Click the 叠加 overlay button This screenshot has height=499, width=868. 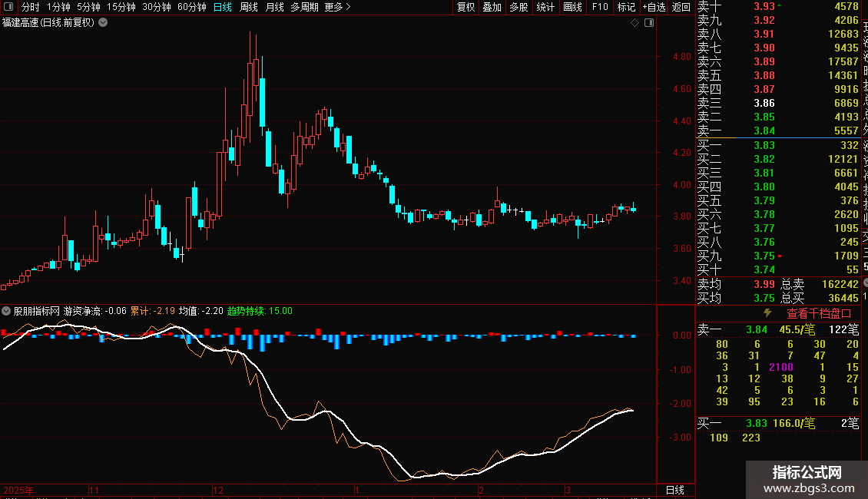(492, 7)
